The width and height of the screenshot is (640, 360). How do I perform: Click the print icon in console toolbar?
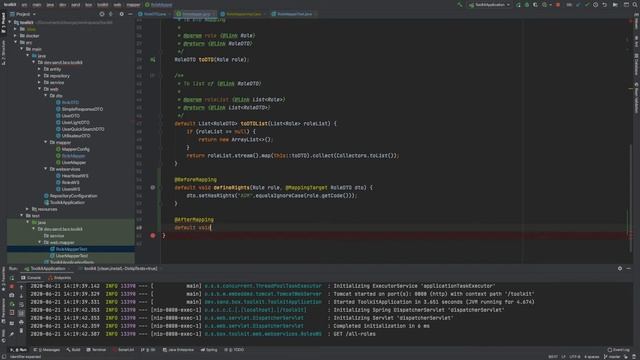[21, 322]
